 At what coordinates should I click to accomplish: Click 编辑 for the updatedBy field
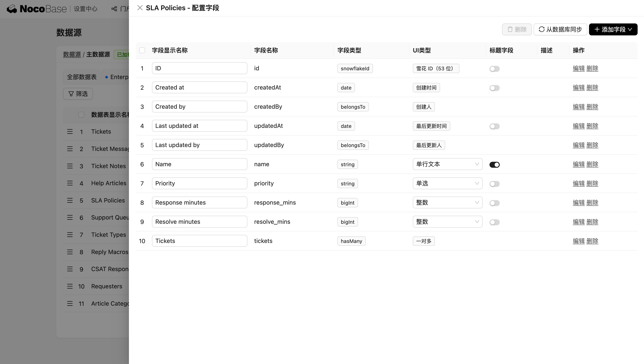579,145
